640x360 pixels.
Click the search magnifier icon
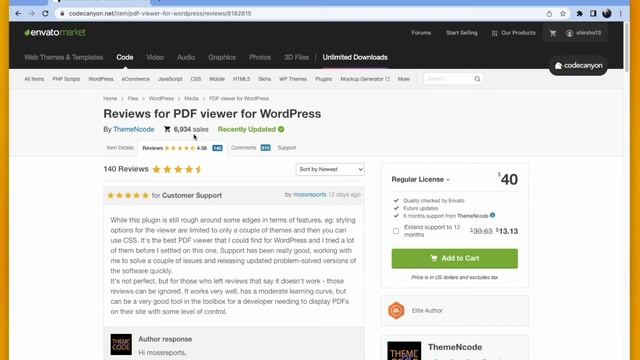pyautogui.click(x=477, y=79)
